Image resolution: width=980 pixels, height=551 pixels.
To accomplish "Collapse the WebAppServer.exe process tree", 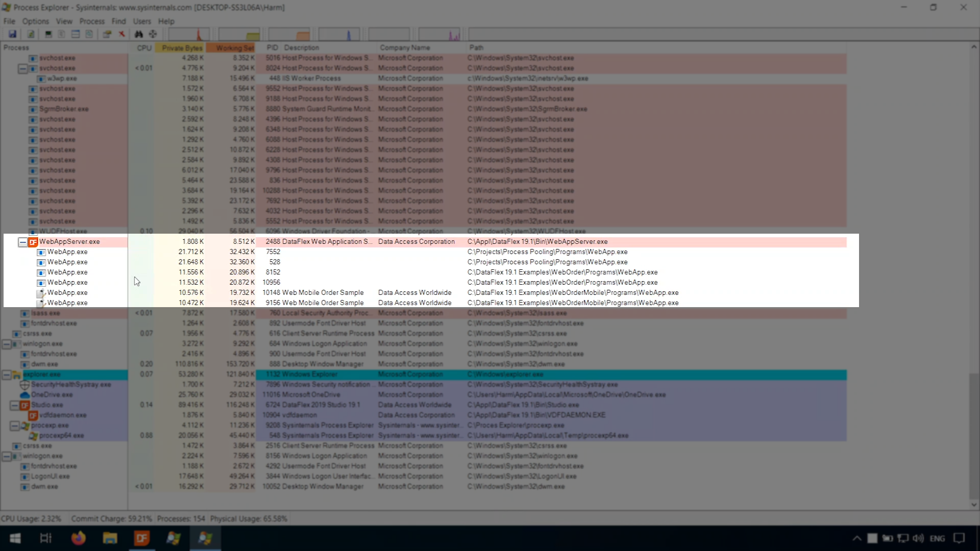I will tap(22, 242).
